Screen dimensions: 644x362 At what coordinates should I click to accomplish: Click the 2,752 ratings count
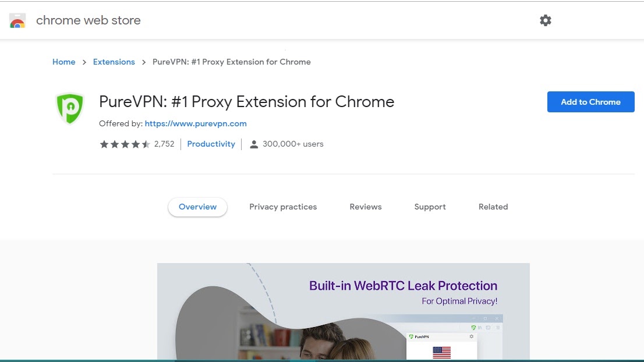[x=164, y=144]
